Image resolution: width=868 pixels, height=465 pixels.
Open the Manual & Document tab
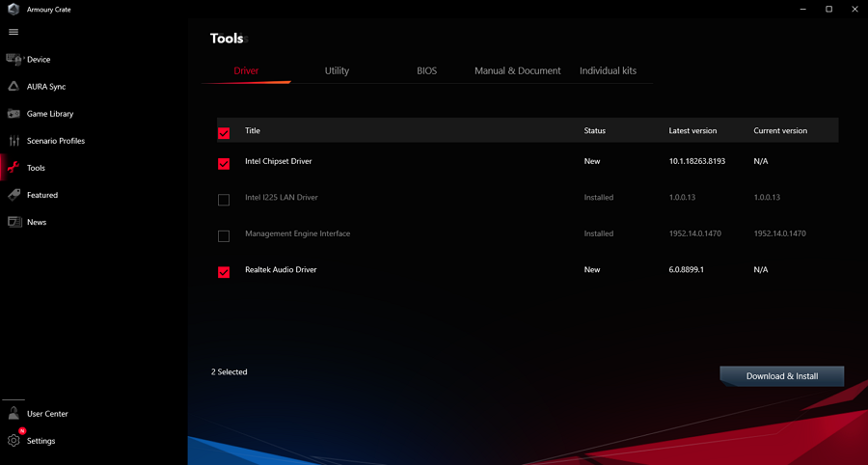[x=518, y=70]
